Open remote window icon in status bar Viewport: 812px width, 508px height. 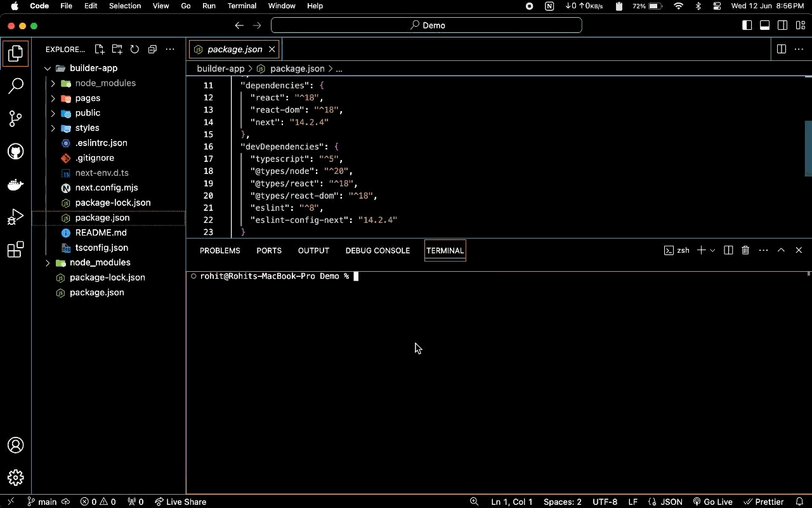pyautogui.click(x=10, y=502)
